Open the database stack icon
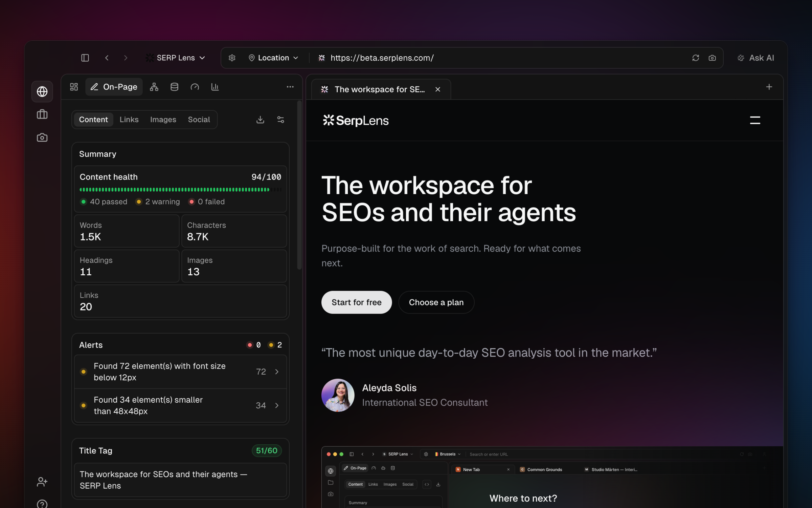812x508 pixels. point(174,87)
